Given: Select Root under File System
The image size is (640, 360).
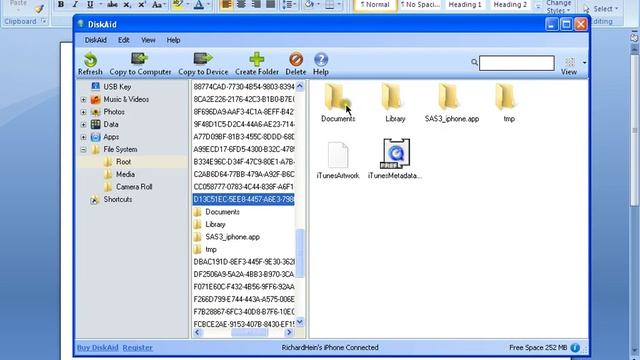Looking at the screenshot, I should tap(123, 162).
